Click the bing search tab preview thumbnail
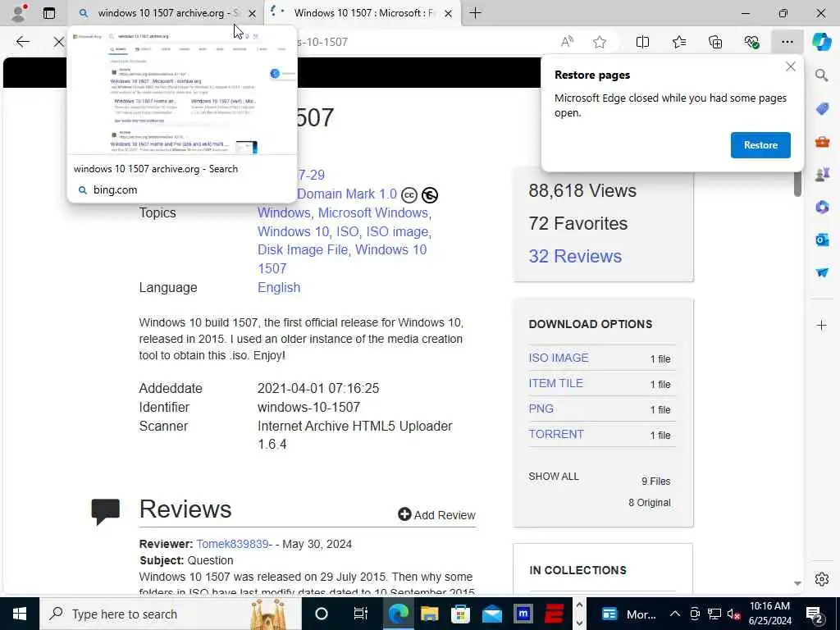 coord(182,92)
